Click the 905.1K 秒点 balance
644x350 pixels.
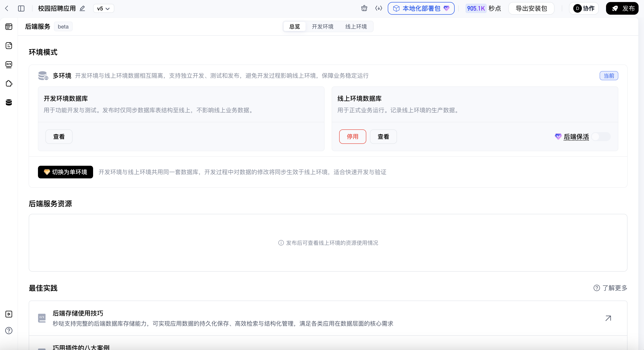click(x=484, y=9)
